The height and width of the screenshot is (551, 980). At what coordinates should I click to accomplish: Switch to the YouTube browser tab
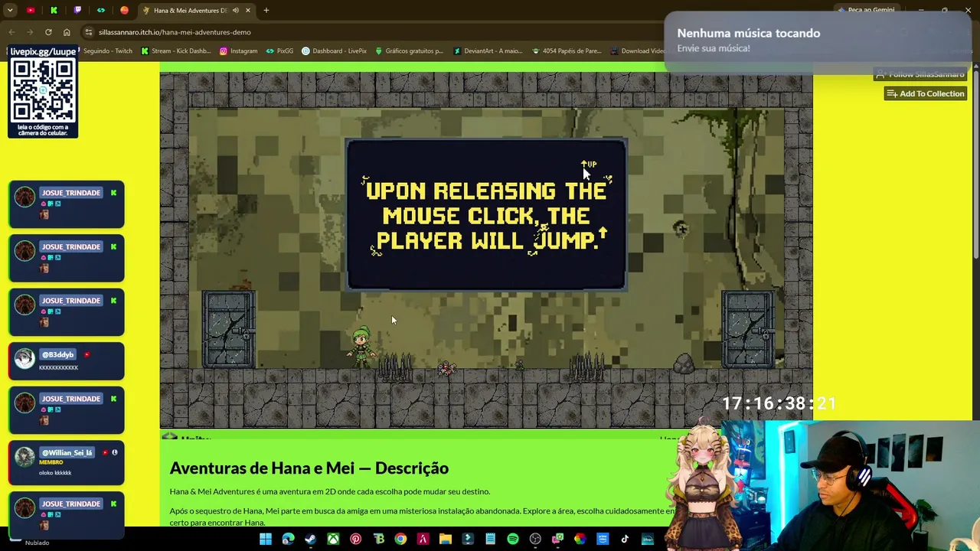pos(31,11)
